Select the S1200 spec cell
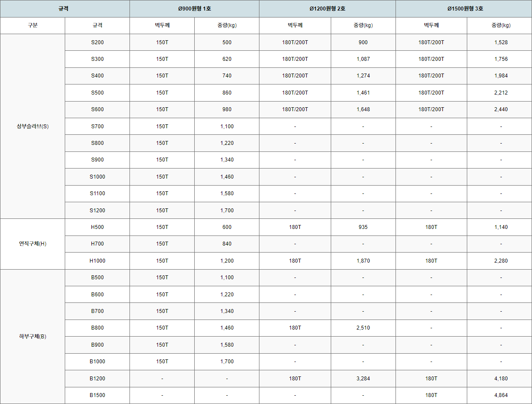The width and height of the screenshot is (532, 404). 97,211
